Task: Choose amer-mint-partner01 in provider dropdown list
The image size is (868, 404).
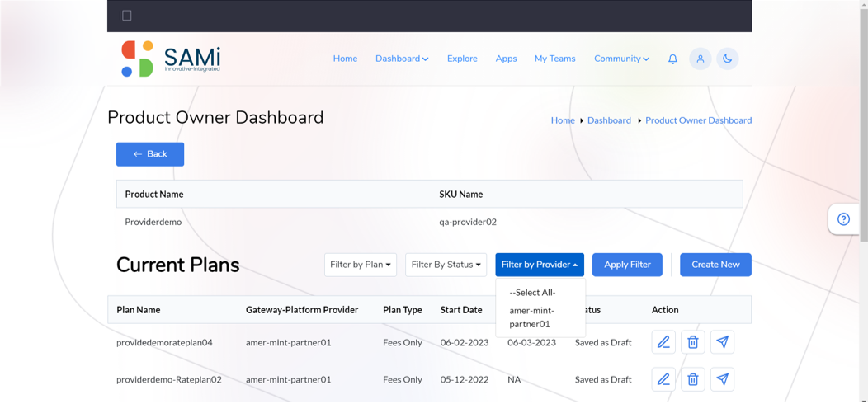Action: pyautogui.click(x=532, y=317)
